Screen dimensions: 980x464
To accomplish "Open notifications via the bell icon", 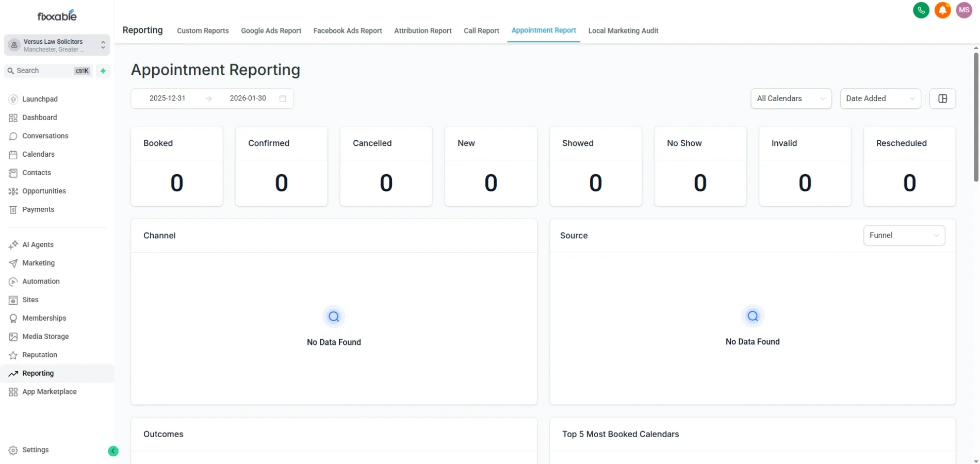I will (942, 10).
